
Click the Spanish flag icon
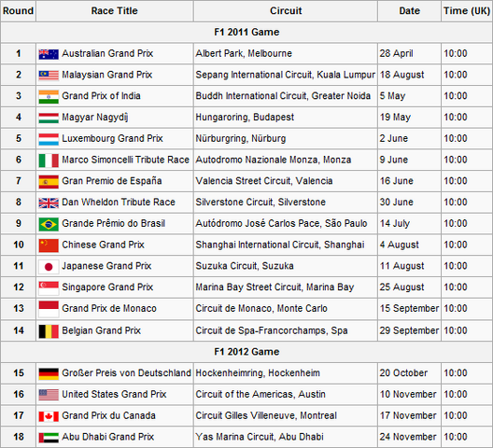click(49, 182)
